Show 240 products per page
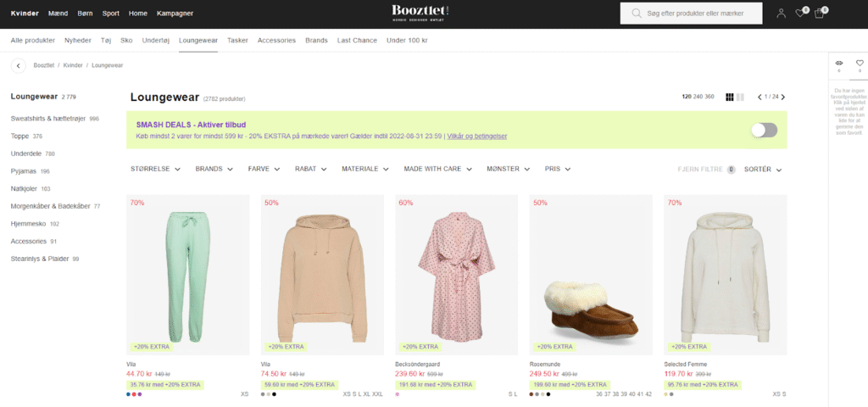This screenshot has width=868, height=407. tap(698, 97)
